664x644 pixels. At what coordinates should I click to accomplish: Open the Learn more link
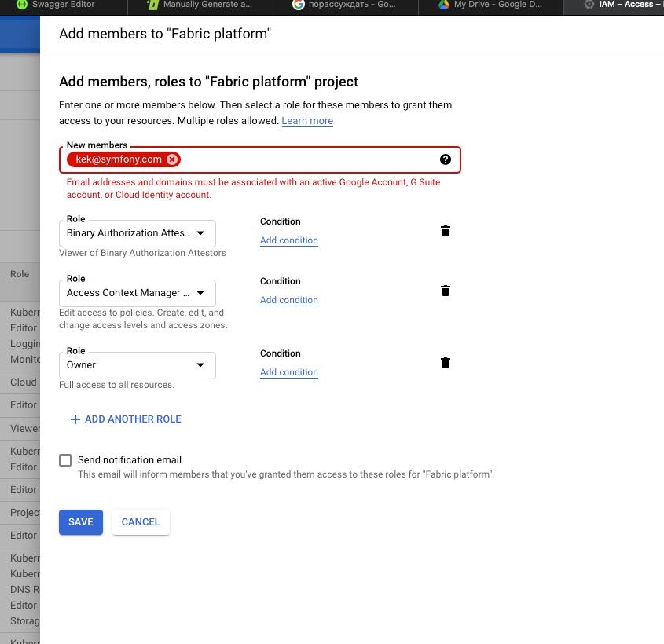[x=307, y=121]
